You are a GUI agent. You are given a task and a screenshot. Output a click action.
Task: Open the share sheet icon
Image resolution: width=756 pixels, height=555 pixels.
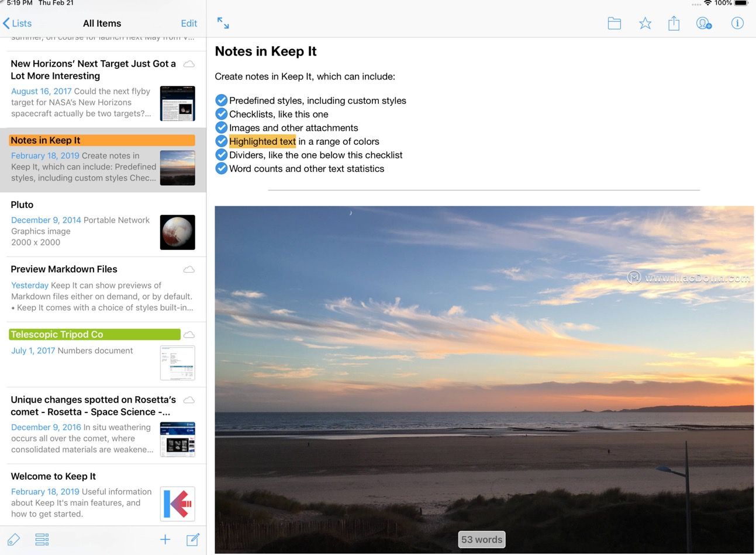[674, 23]
